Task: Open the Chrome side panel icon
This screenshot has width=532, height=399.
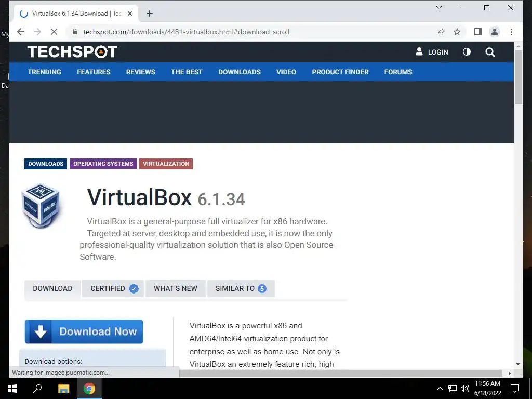Action: point(478,32)
